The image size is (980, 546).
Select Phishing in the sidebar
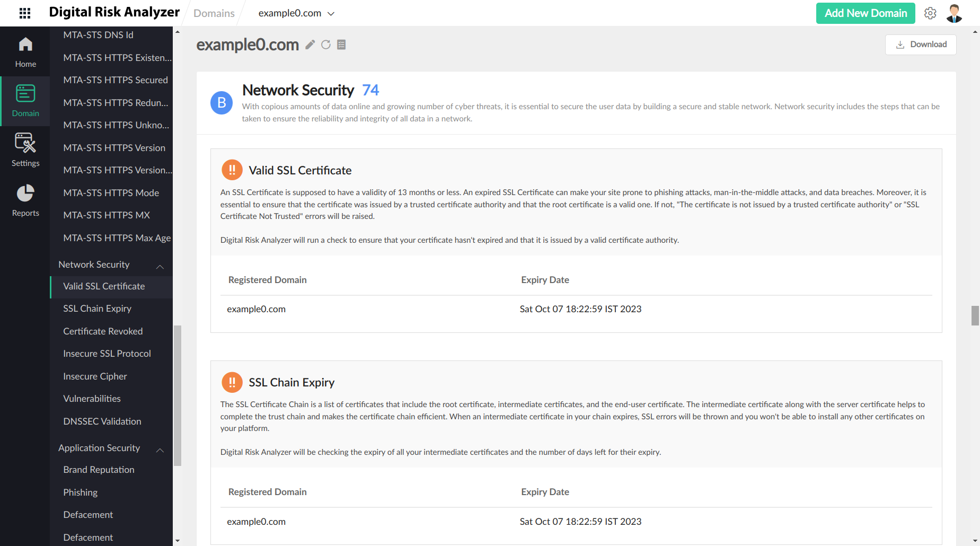(80, 492)
